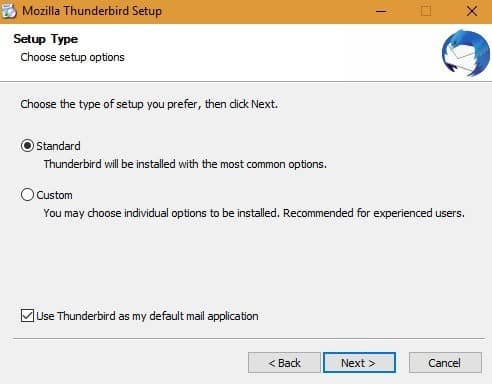Click the Next button
The height and width of the screenshot is (384, 492).
(359, 363)
